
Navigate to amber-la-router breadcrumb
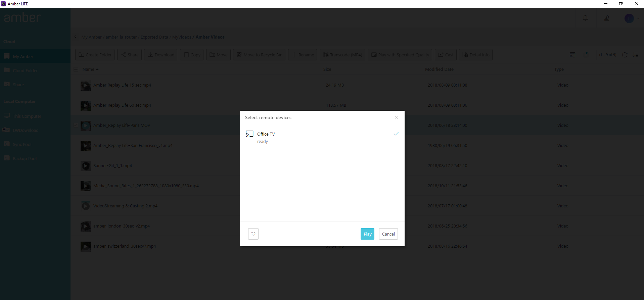(x=121, y=37)
